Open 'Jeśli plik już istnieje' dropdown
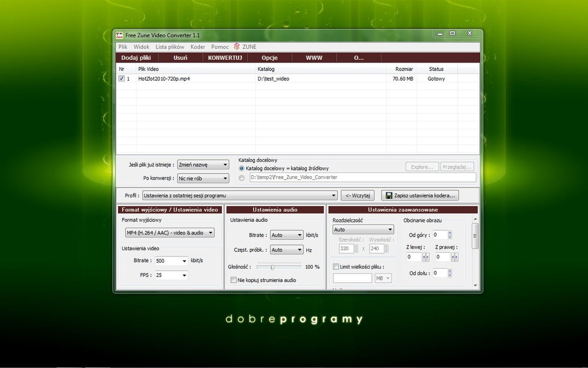588x368 pixels. coord(203,165)
